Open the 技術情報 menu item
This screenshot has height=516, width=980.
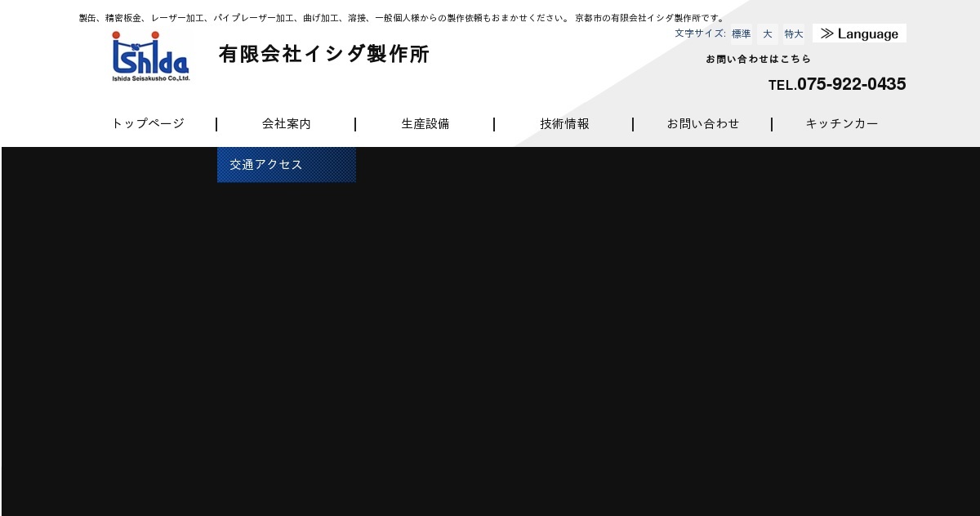[564, 124]
